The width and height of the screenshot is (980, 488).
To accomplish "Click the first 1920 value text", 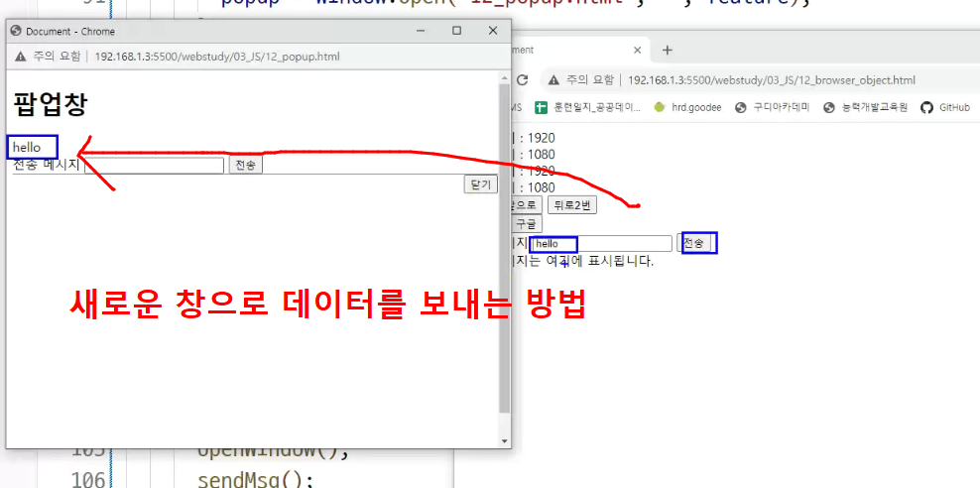I will coord(542,138).
